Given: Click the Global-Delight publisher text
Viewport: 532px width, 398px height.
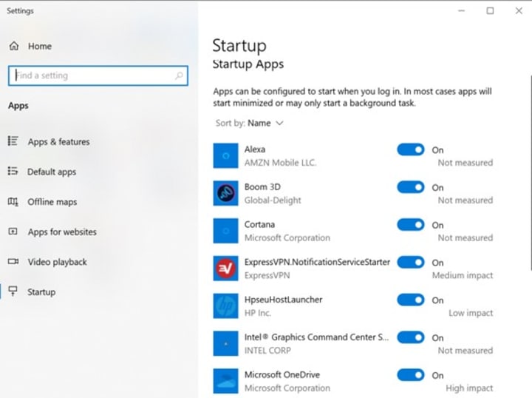Looking at the screenshot, I should [x=273, y=200].
